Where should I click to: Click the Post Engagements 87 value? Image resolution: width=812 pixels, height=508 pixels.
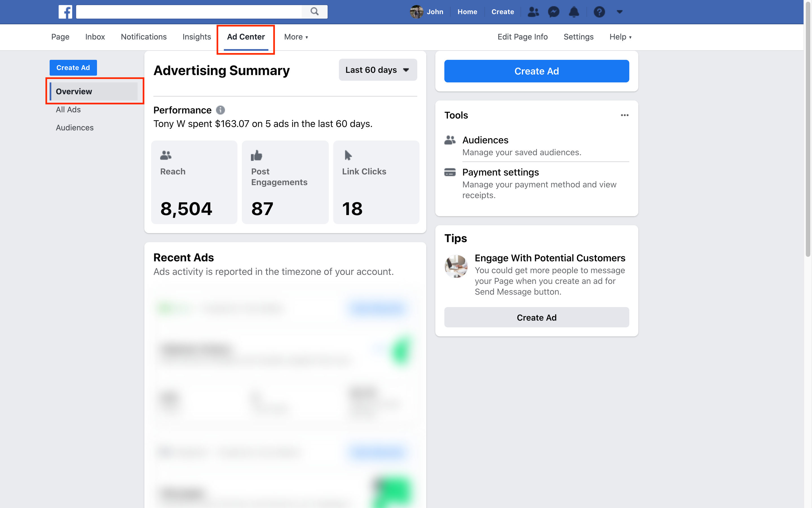pyautogui.click(x=262, y=209)
